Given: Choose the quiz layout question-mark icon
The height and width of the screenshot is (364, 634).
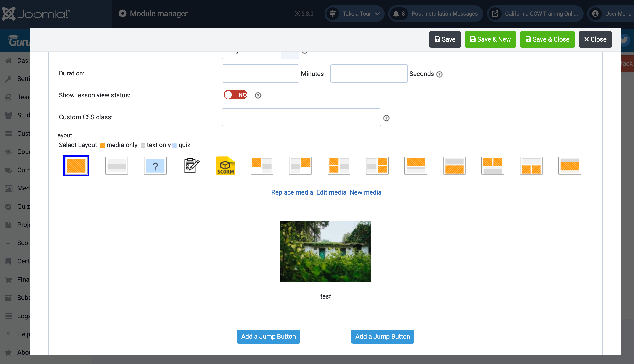Looking at the screenshot, I should (x=155, y=166).
